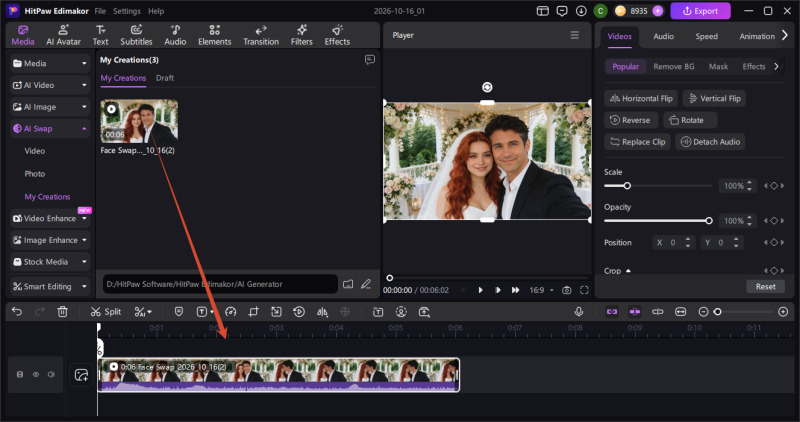Open the AI Avatar tab
This screenshot has width=800, height=422.
coord(63,35)
